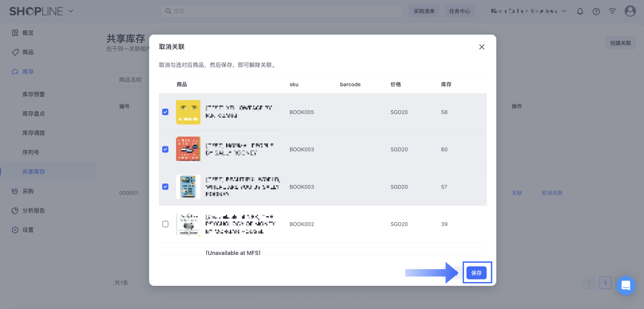Click the yellow book cover thumbnail
This screenshot has width=644, height=309.
point(188,112)
